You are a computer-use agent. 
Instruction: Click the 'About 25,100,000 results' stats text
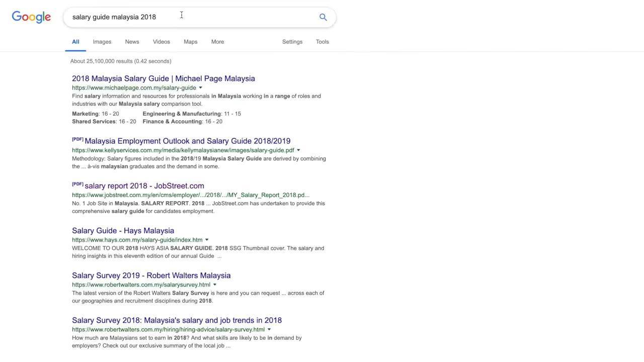[121, 61]
